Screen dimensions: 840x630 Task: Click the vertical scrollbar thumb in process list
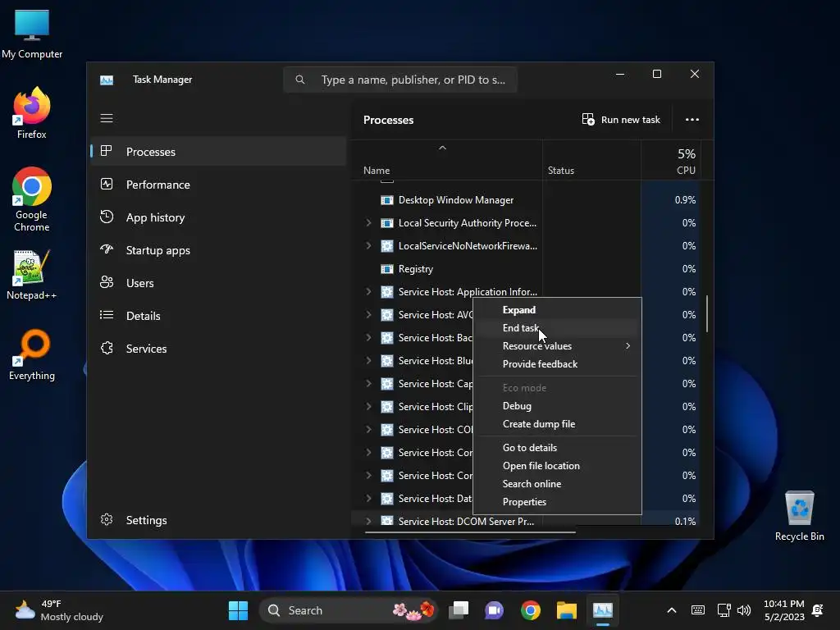point(707,313)
